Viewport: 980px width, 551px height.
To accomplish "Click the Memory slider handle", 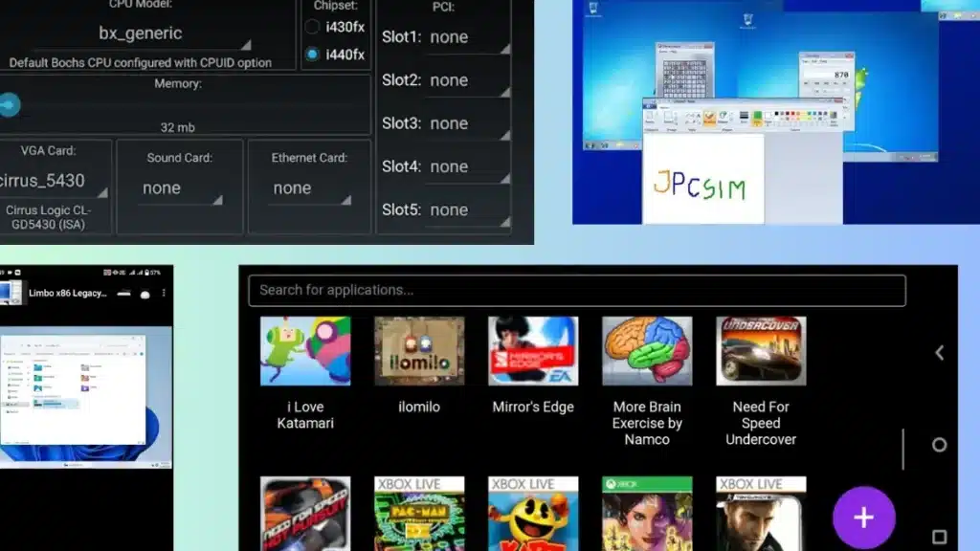I will coord(9,105).
